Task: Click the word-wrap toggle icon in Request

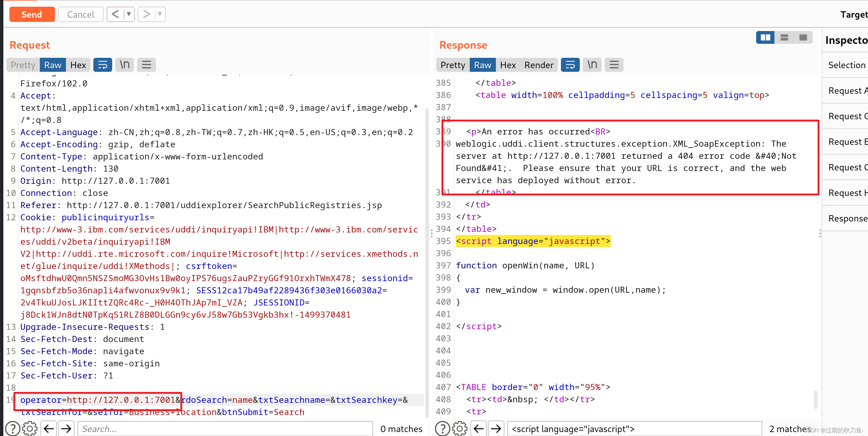Action: pyautogui.click(x=102, y=65)
